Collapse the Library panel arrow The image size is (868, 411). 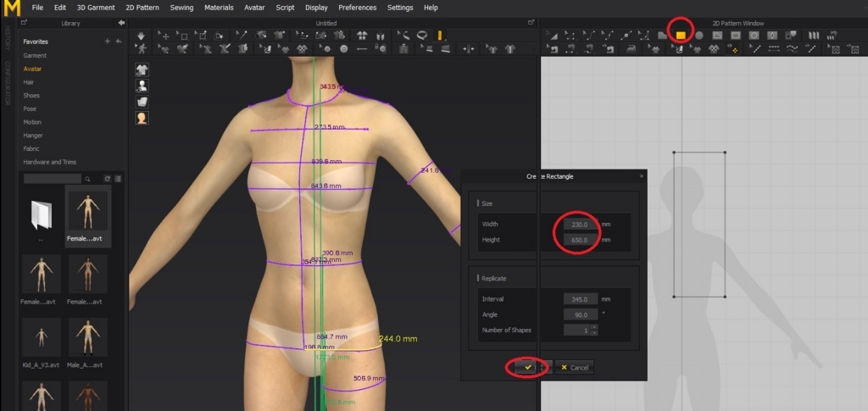[121, 23]
